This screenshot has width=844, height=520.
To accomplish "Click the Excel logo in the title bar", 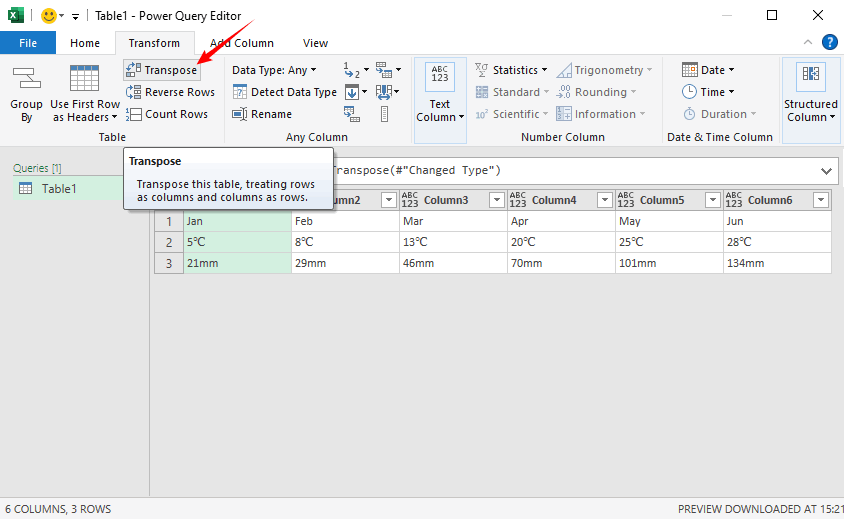I will (16, 15).
